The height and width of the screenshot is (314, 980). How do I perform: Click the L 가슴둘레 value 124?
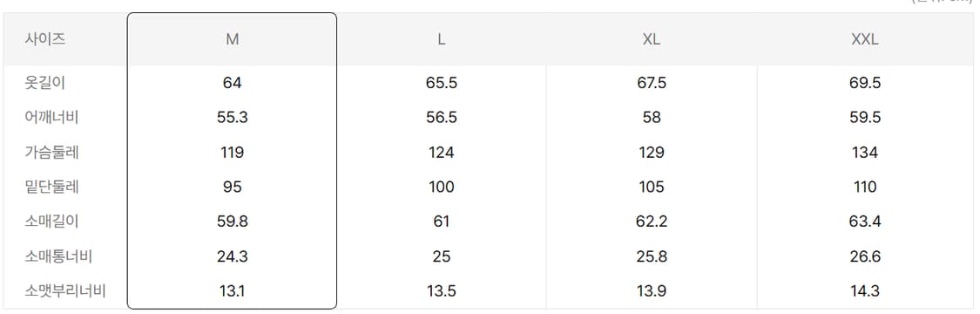click(x=442, y=152)
